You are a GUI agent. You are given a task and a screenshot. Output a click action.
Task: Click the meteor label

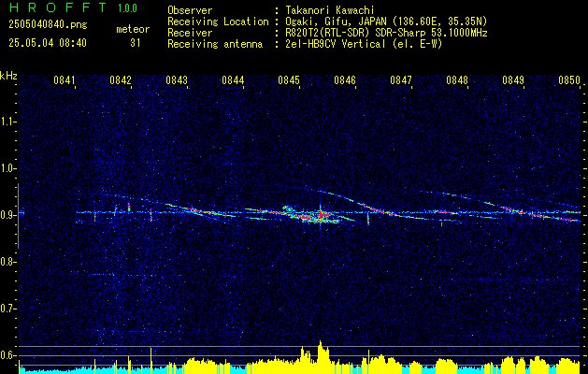(x=133, y=29)
